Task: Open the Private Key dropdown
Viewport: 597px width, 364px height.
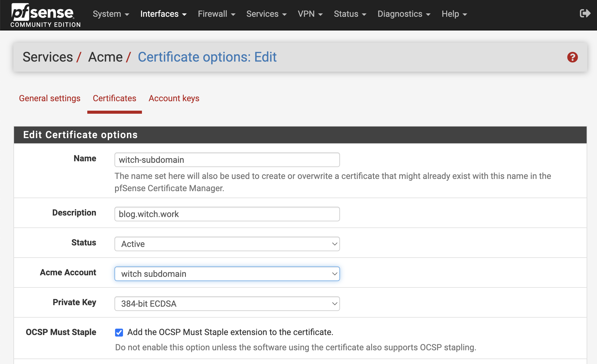Action: coord(227,303)
